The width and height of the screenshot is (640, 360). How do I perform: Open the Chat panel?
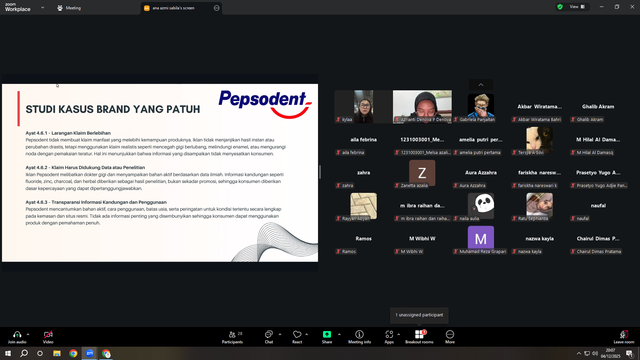[x=269, y=337]
